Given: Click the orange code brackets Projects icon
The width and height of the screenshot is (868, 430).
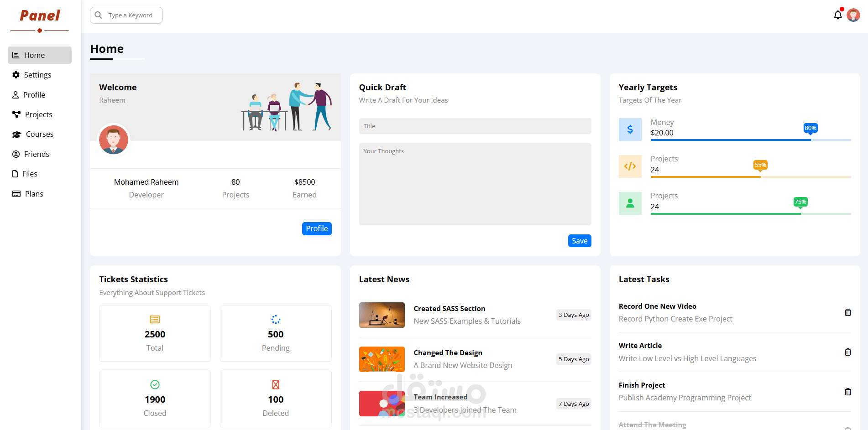Looking at the screenshot, I should click(x=630, y=166).
